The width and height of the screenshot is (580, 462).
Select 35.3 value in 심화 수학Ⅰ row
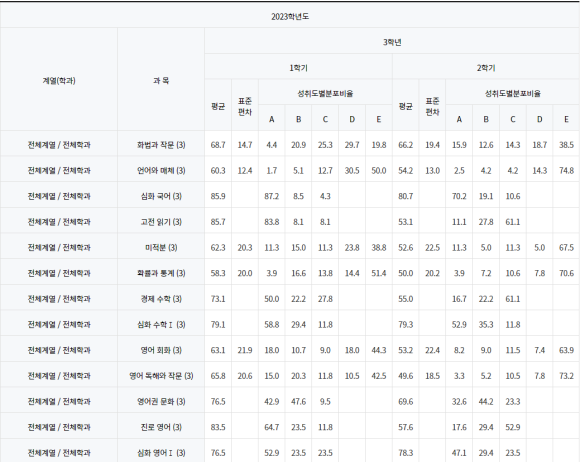[x=486, y=324]
